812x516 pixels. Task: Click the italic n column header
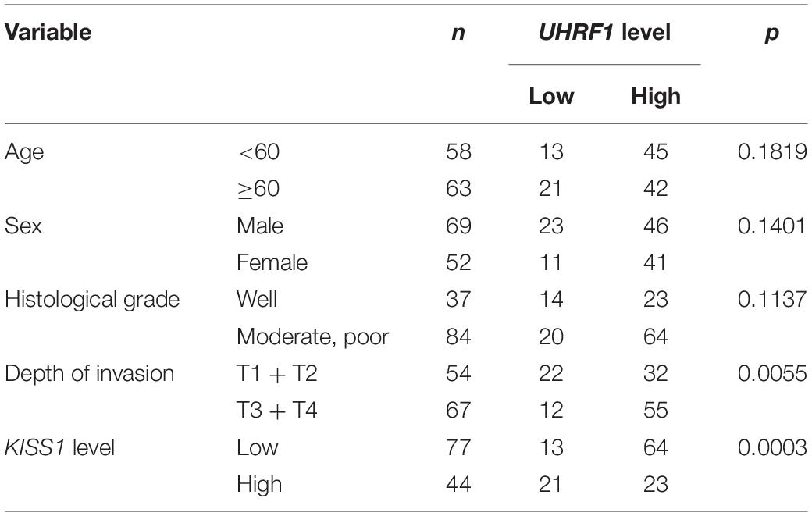(457, 33)
